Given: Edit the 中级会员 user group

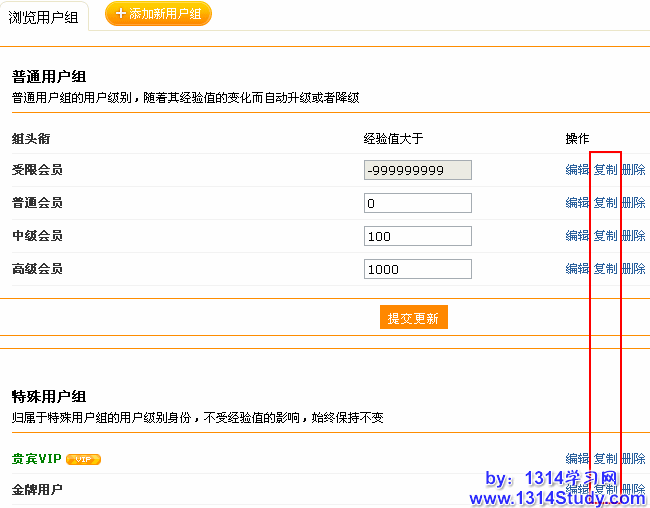Looking at the screenshot, I should click(577, 236).
